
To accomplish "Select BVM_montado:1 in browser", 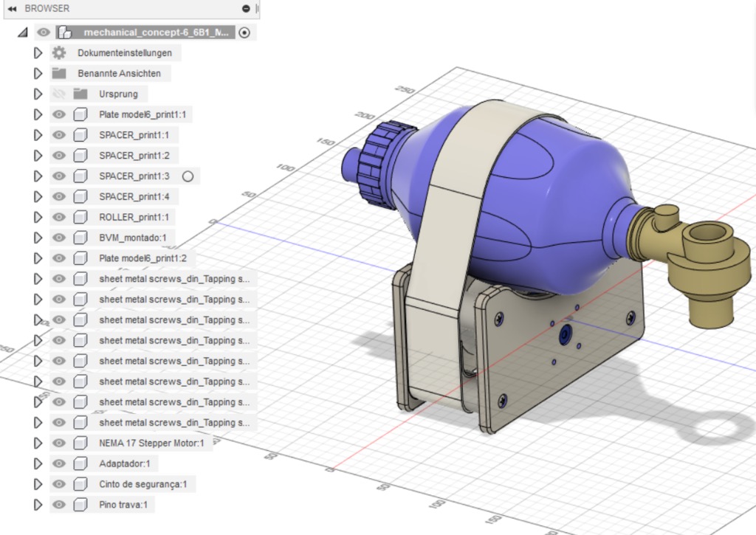I will click(x=133, y=238).
